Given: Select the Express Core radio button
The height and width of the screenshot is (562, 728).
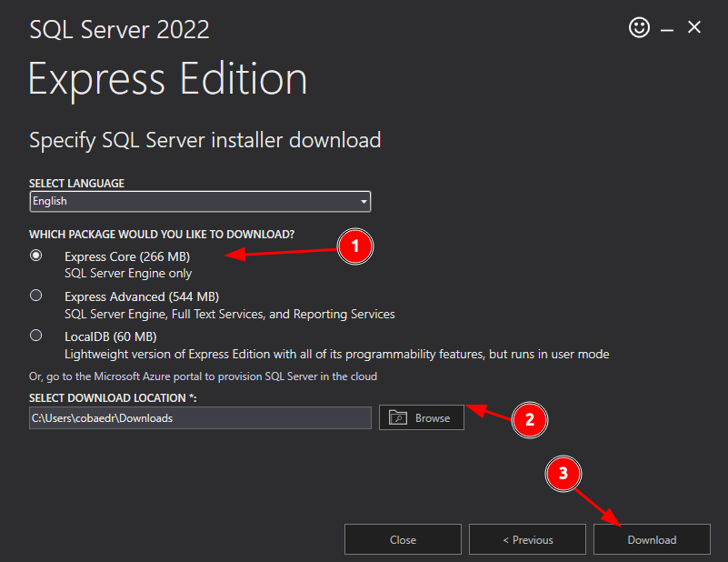Looking at the screenshot, I should 36,256.
